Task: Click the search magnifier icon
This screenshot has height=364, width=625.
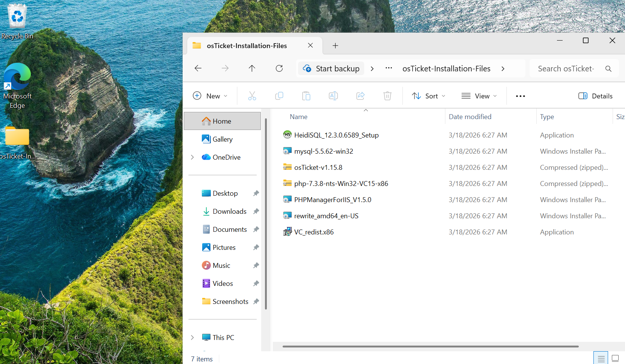Action: (x=608, y=69)
